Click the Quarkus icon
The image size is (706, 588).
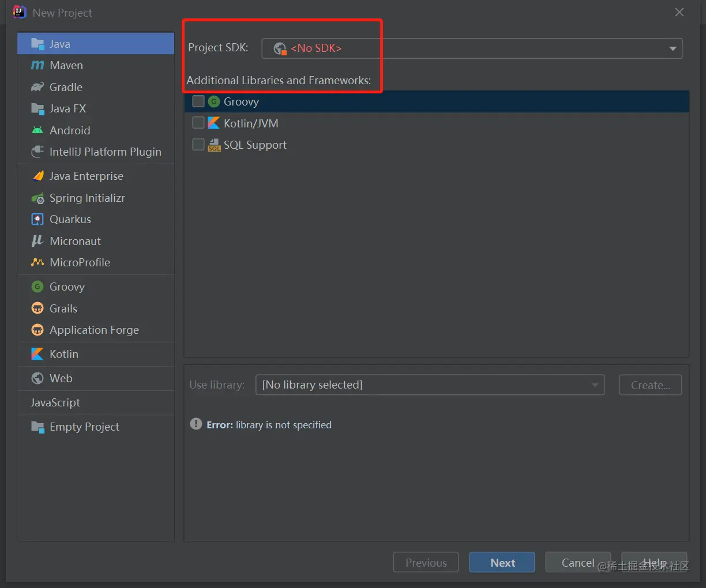click(x=37, y=219)
